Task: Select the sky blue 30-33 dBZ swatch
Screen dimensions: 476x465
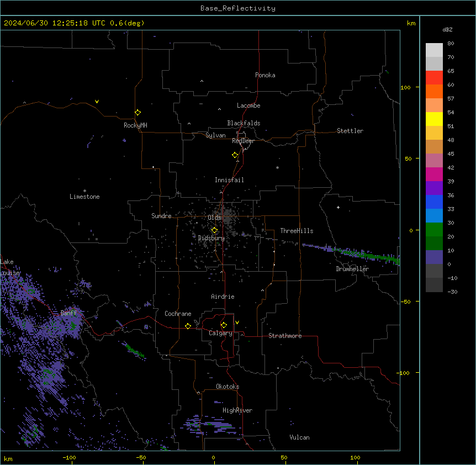Action: click(x=434, y=216)
